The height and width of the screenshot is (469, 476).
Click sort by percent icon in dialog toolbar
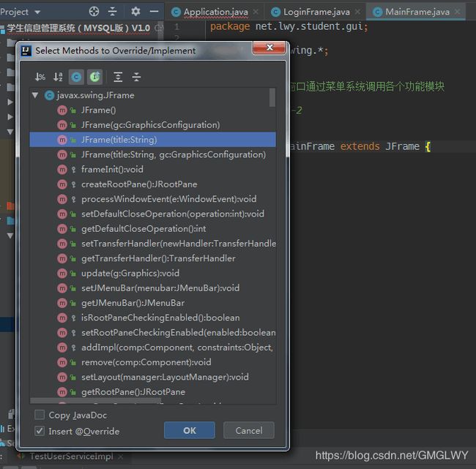pos(40,77)
